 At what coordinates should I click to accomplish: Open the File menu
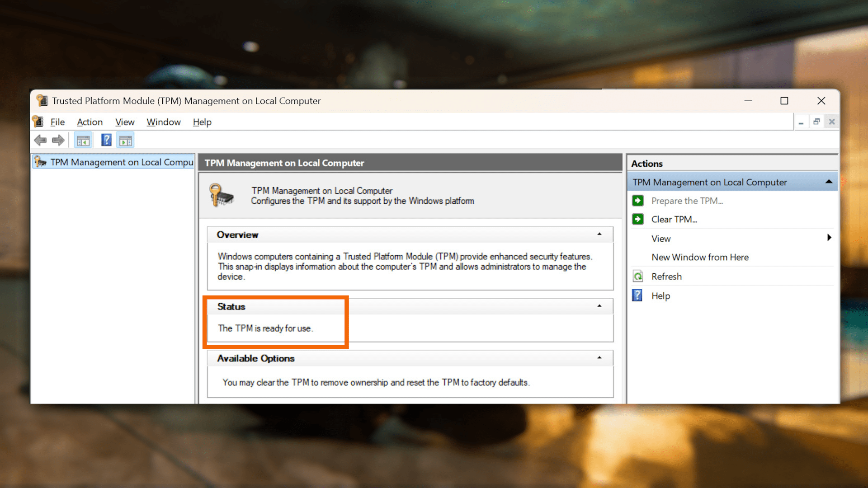click(57, 122)
